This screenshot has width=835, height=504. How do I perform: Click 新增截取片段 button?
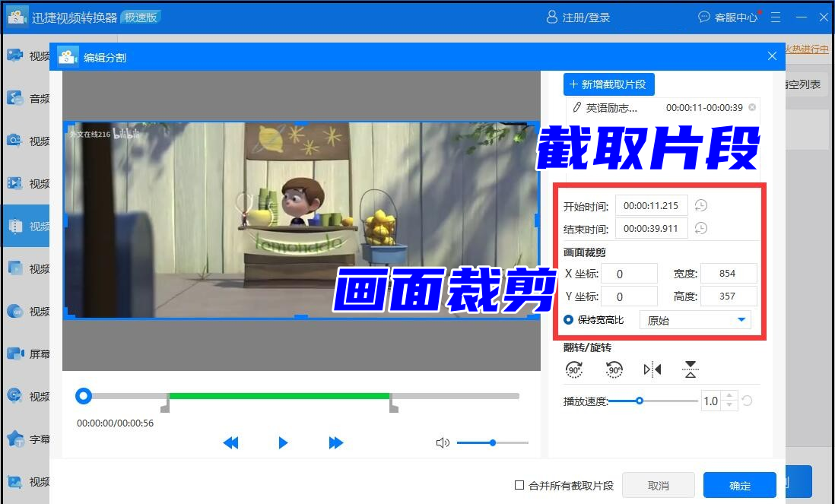point(608,84)
